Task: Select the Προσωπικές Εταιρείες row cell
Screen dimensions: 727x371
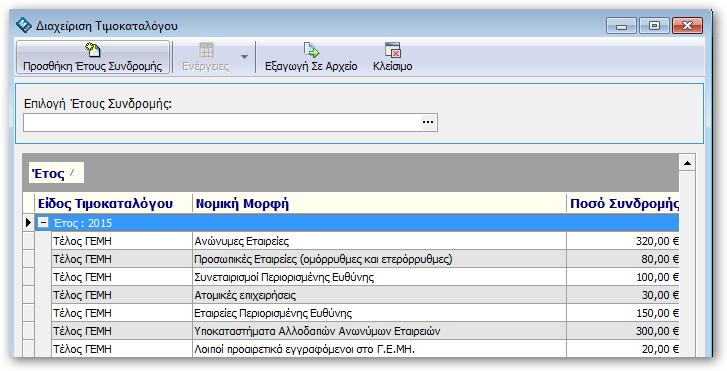Action: (379, 259)
